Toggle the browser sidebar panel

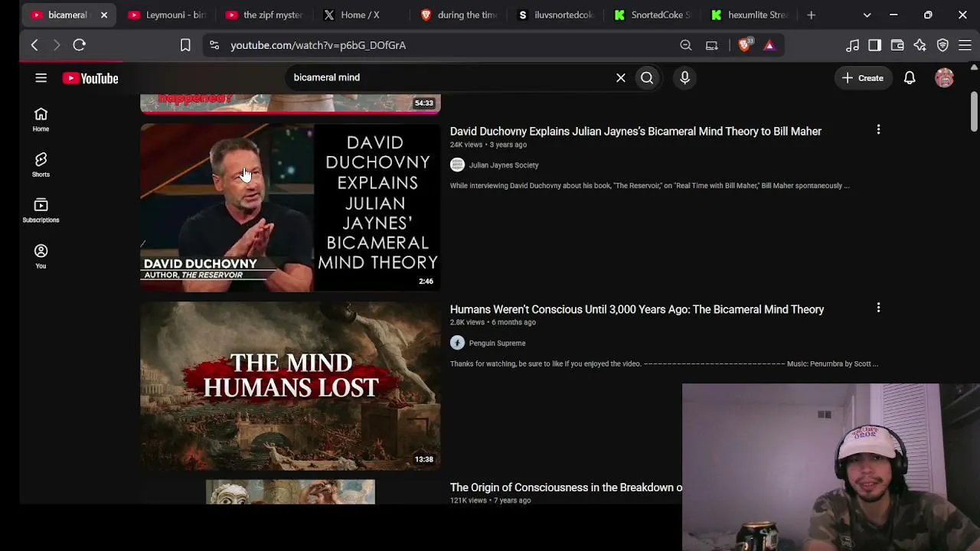pyautogui.click(x=874, y=45)
